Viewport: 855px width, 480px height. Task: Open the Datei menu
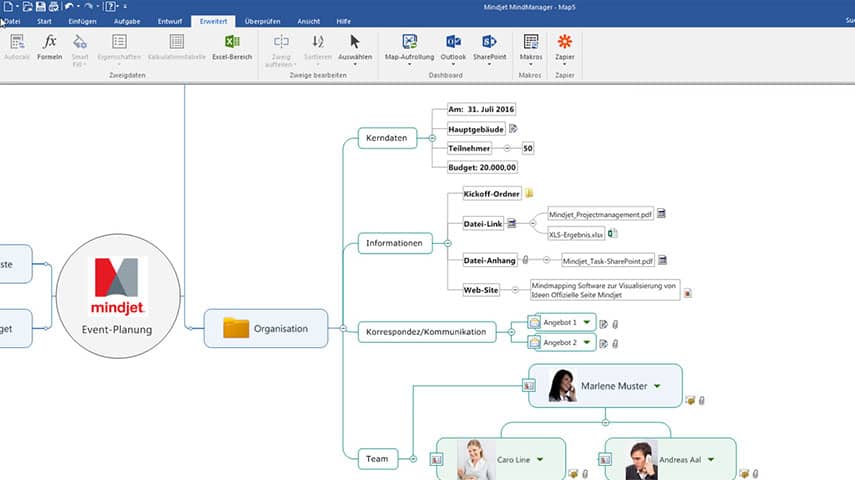[x=10, y=21]
